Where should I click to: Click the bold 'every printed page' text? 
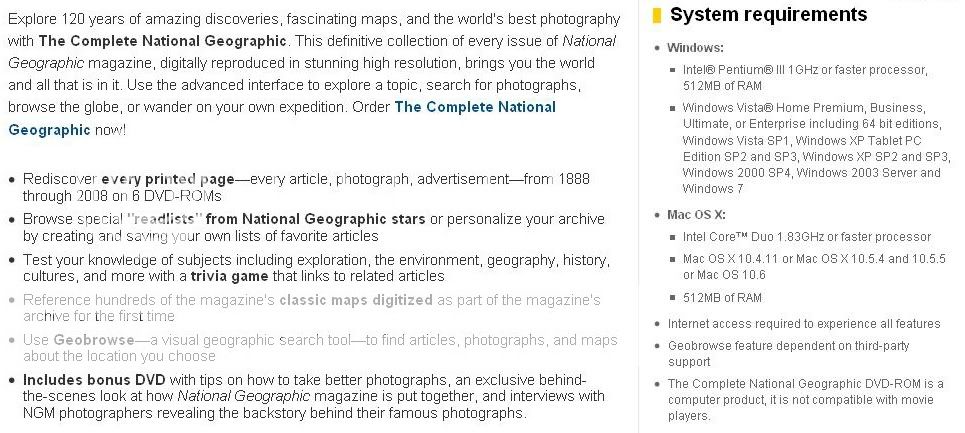(x=167, y=180)
